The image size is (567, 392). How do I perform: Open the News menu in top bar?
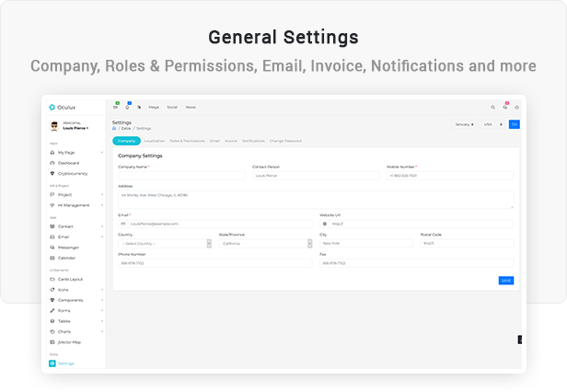coord(191,108)
